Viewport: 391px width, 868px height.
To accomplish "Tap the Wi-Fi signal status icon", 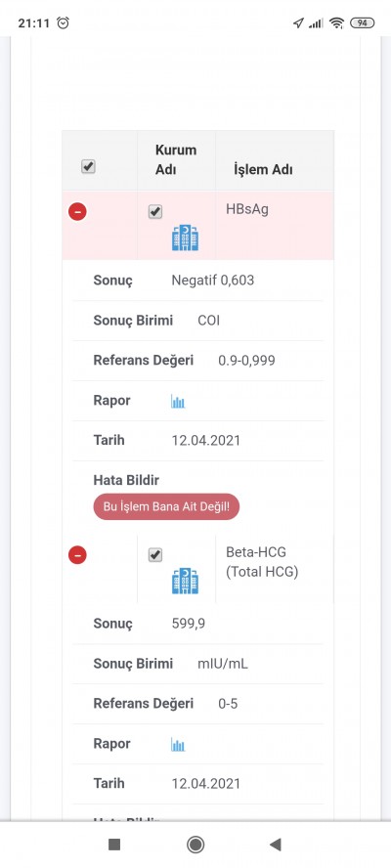I will (x=336, y=22).
